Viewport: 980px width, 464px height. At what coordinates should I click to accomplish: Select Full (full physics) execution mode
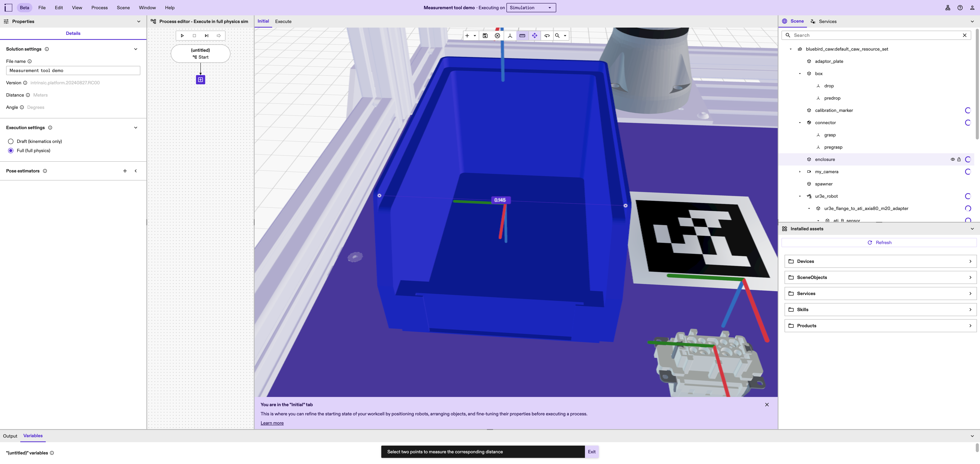tap(11, 150)
